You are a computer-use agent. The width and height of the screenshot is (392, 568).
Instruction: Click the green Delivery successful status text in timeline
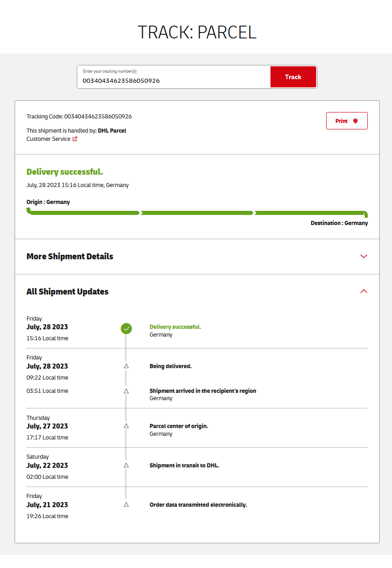175,327
